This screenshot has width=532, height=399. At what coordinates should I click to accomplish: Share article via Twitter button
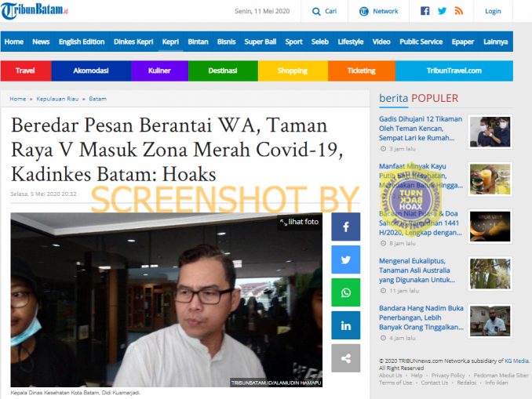(346, 259)
